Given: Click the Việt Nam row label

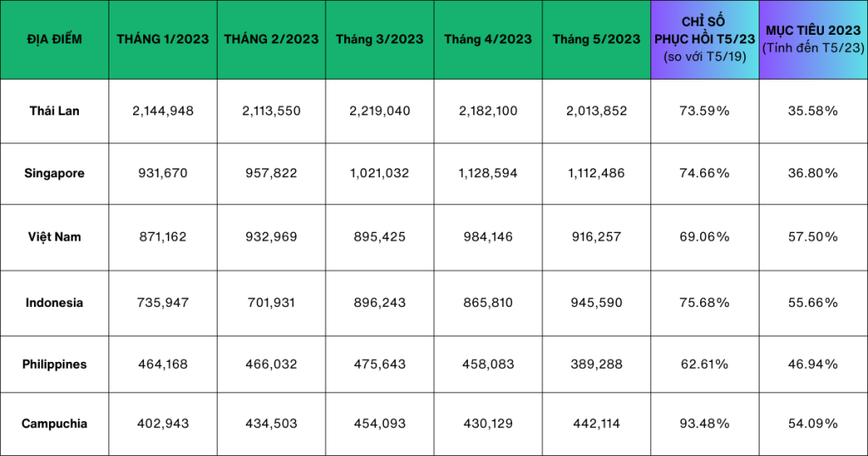Looking at the screenshot, I should (x=54, y=237).
